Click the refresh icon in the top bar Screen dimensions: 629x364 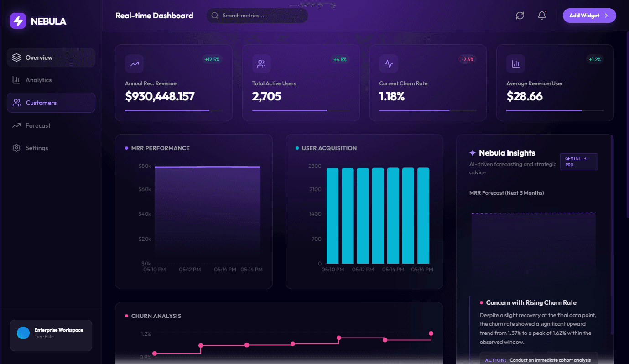click(x=520, y=15)
